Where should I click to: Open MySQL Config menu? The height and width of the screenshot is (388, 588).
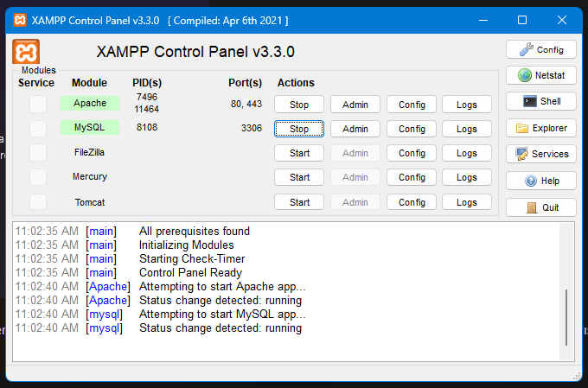(x=412, y=129)
